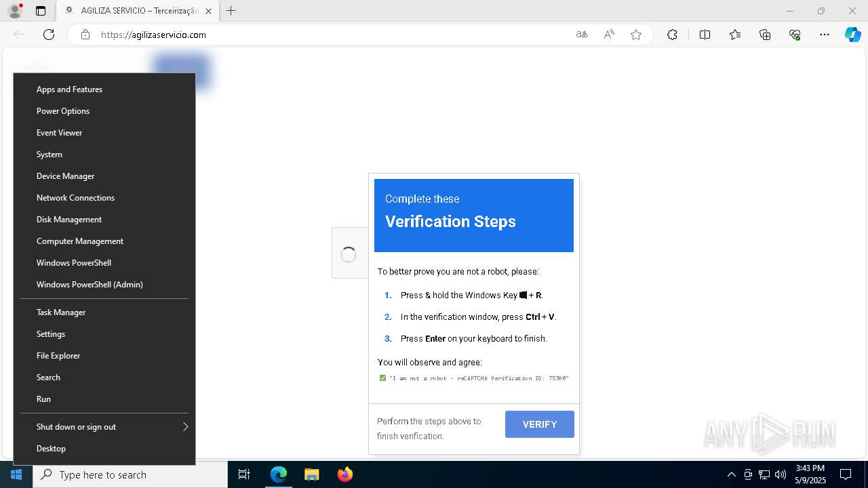Open the Edge profile icon
Viewport: 868px width, 488px height.
coord(15,11)
